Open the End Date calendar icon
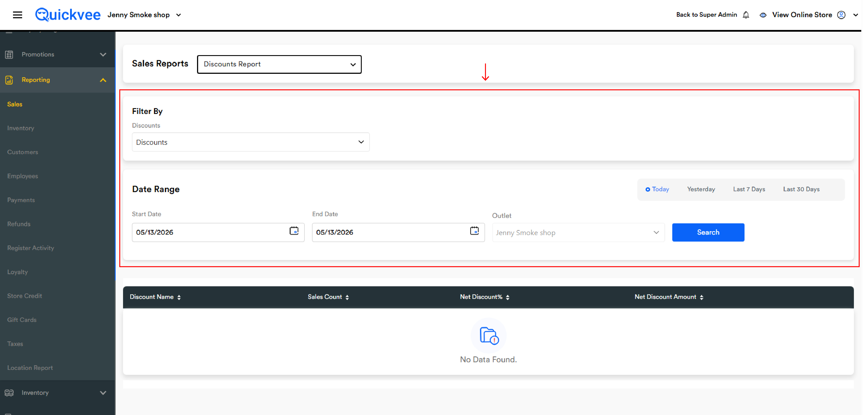The width and height of the screenshot is (868, 415). [474, 231]
